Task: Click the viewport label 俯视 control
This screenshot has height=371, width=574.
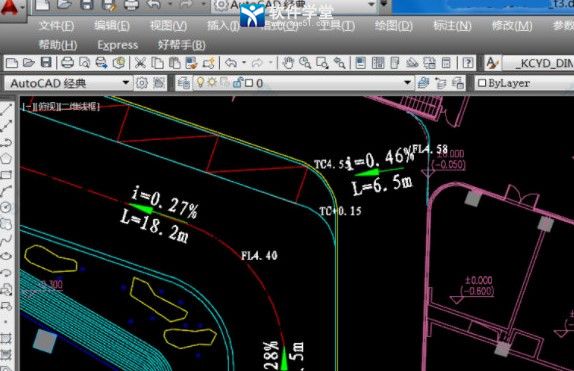Action: click(x=47, y=107)
